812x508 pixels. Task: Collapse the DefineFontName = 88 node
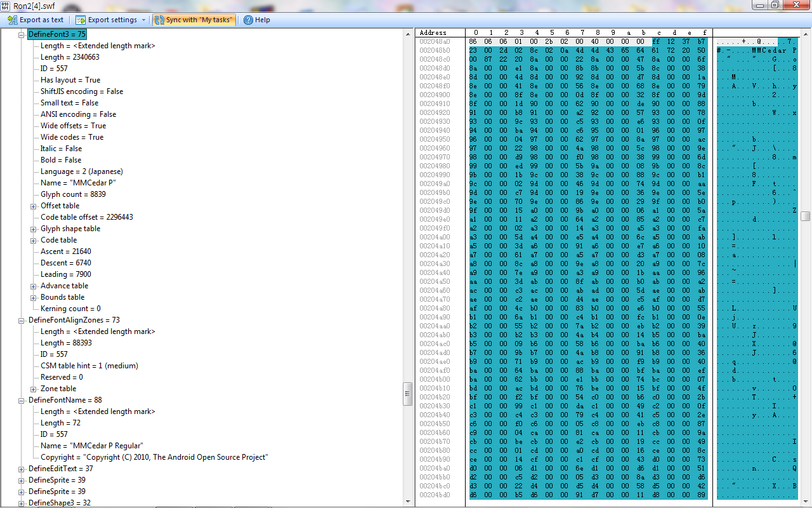(22, 400)
